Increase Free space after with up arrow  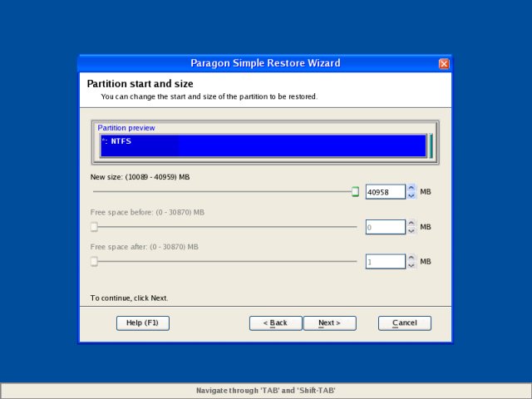tap(411, 258)
